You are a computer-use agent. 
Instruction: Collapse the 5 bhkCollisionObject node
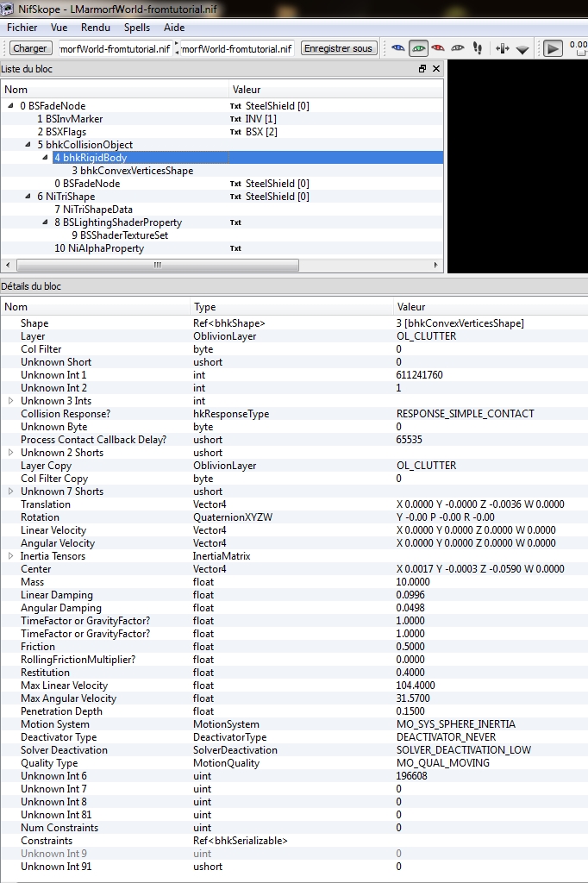coord(28,144)
